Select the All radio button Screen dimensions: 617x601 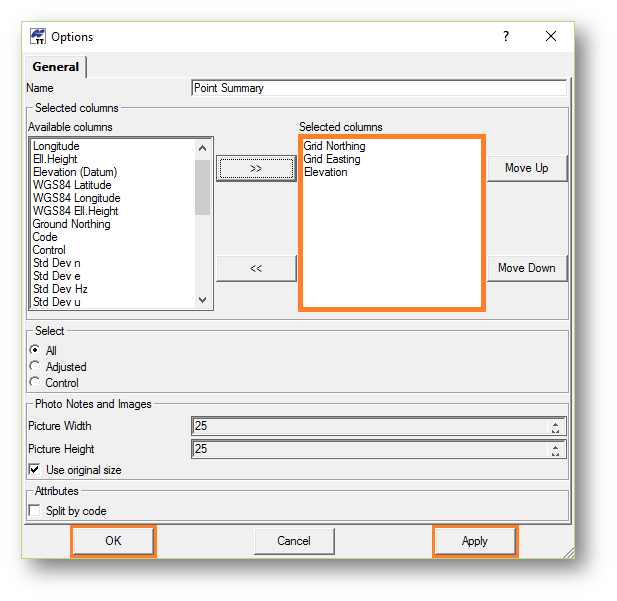coord(36,350)
